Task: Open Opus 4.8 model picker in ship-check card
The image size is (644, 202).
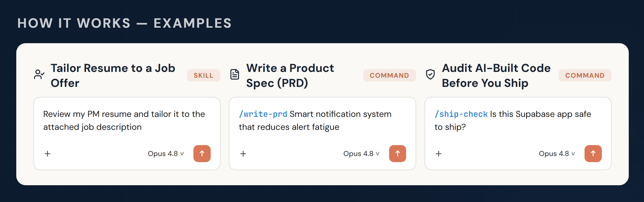Action: [x=557, y=154]
